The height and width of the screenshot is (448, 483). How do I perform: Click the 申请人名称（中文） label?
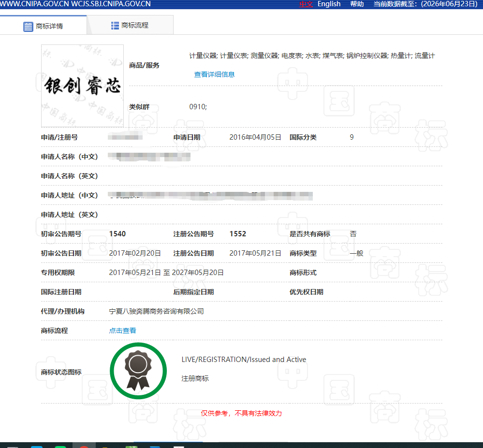69,157
